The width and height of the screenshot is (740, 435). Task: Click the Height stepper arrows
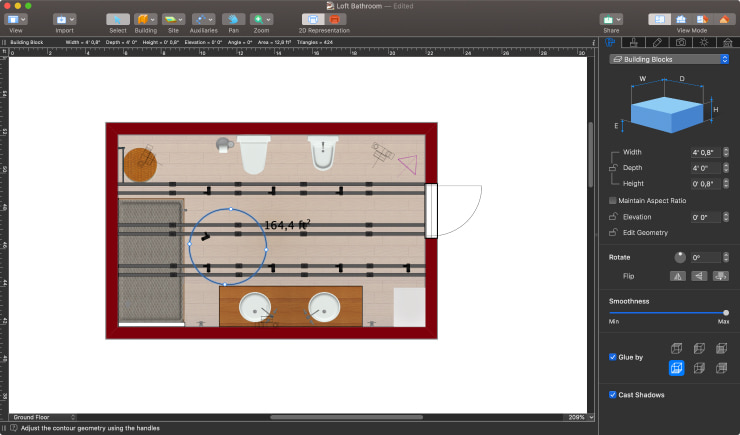coord(725,184)
